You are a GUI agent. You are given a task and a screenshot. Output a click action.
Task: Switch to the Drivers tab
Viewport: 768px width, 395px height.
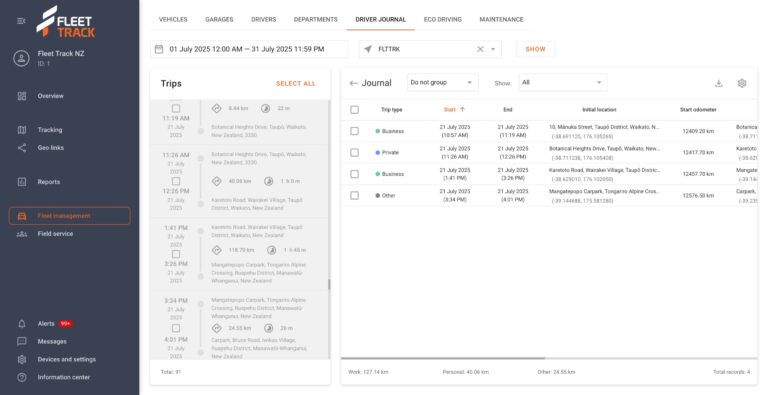coord(264,20)
